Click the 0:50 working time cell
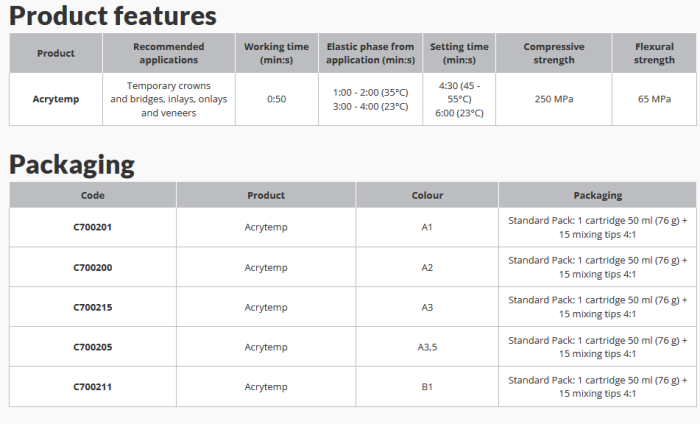 pyautogui.click(x=277, y=99)
